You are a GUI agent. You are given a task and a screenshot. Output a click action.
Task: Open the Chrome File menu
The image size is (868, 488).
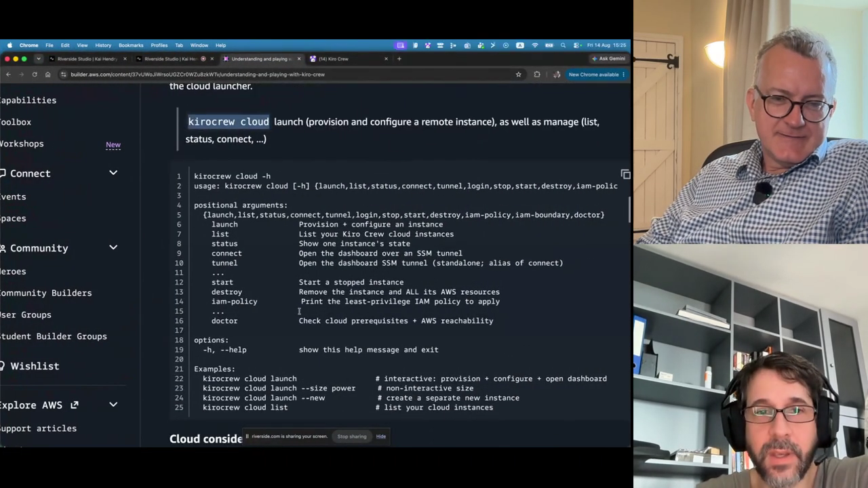[x=50, y=45]
